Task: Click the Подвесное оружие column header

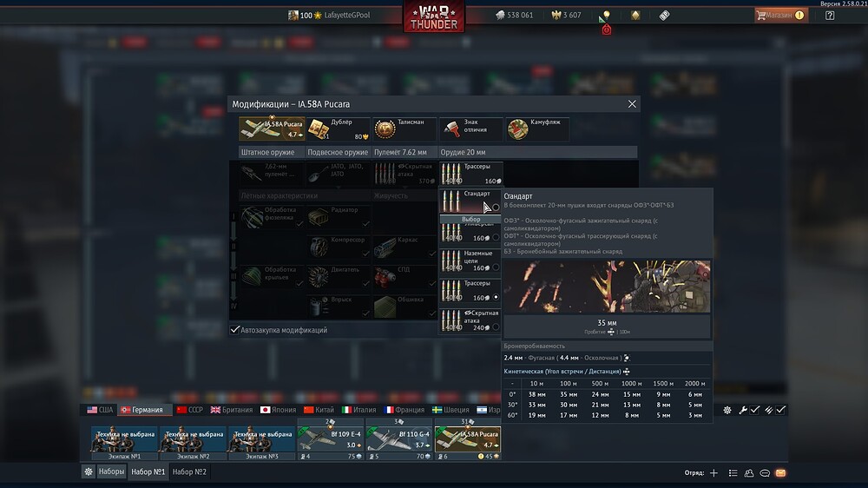Action: [x=338, y=152]
